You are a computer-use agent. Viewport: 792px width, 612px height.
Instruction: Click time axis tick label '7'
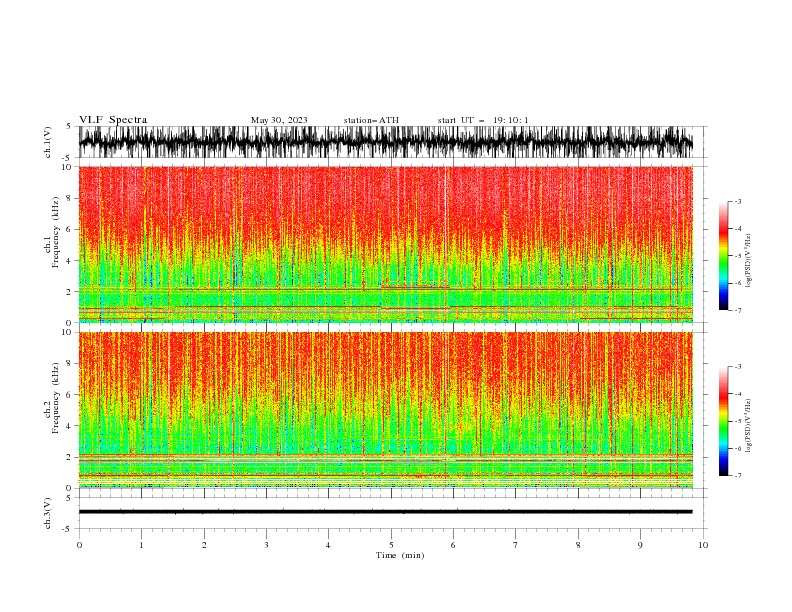pos(516,545)
